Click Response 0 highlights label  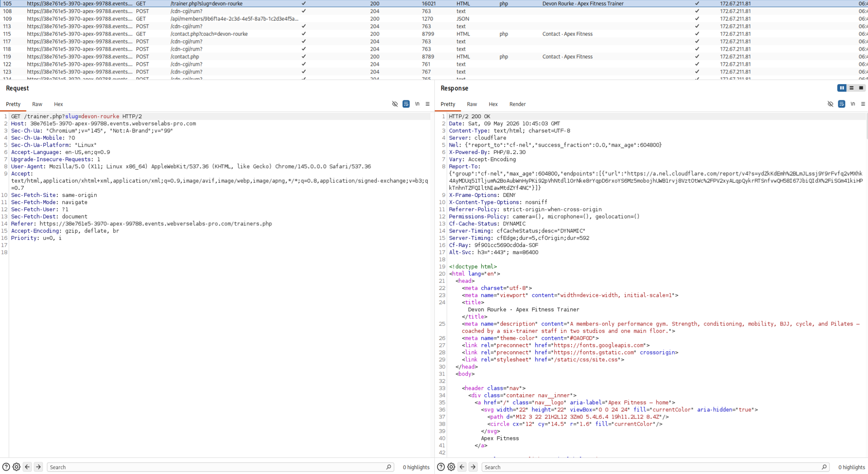point(852,467)
